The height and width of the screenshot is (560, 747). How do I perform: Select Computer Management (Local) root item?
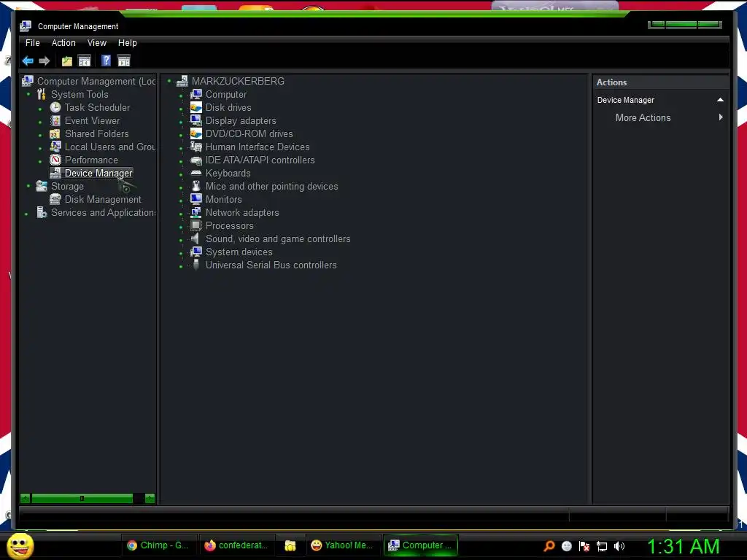click(x=96, y=82)
